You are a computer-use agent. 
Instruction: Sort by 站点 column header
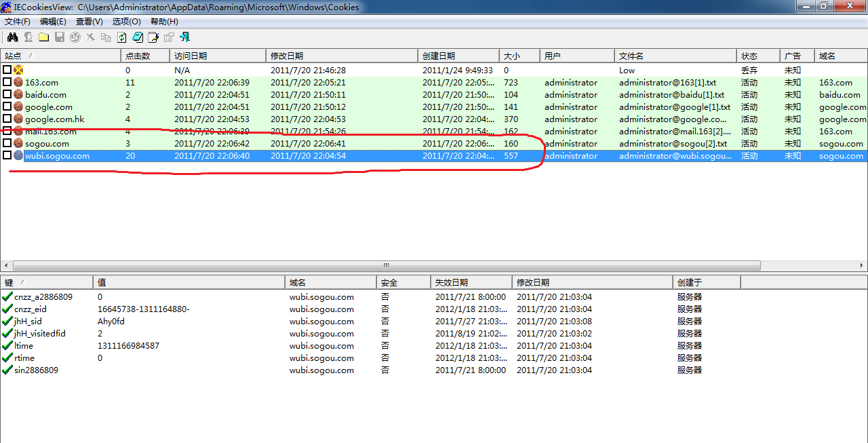[x=61, y=56]
